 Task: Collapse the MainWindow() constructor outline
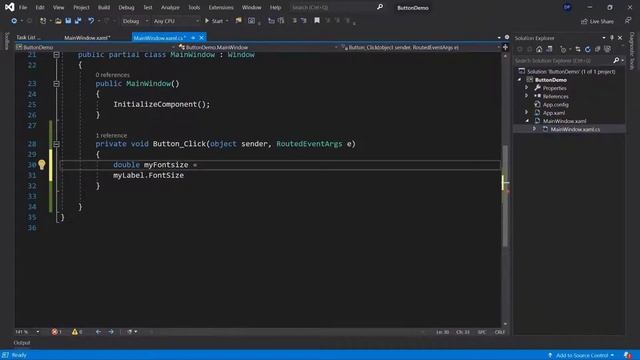56,84
